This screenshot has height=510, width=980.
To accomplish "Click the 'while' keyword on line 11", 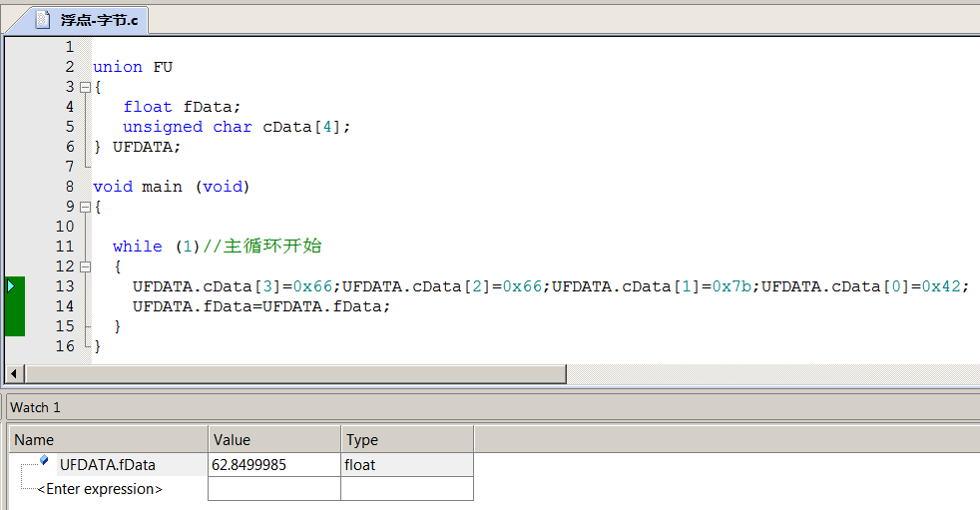I will click(x=138, y=247).
